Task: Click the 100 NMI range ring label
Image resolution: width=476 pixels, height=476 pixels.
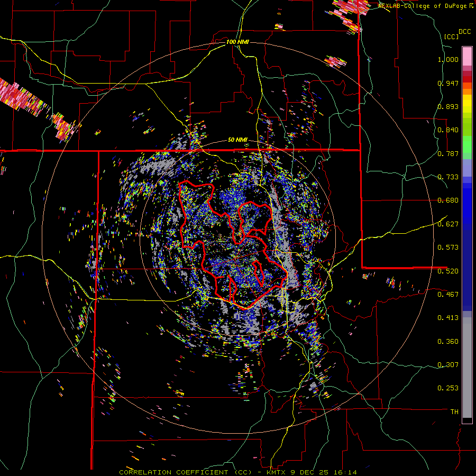Action: point(237,42)
